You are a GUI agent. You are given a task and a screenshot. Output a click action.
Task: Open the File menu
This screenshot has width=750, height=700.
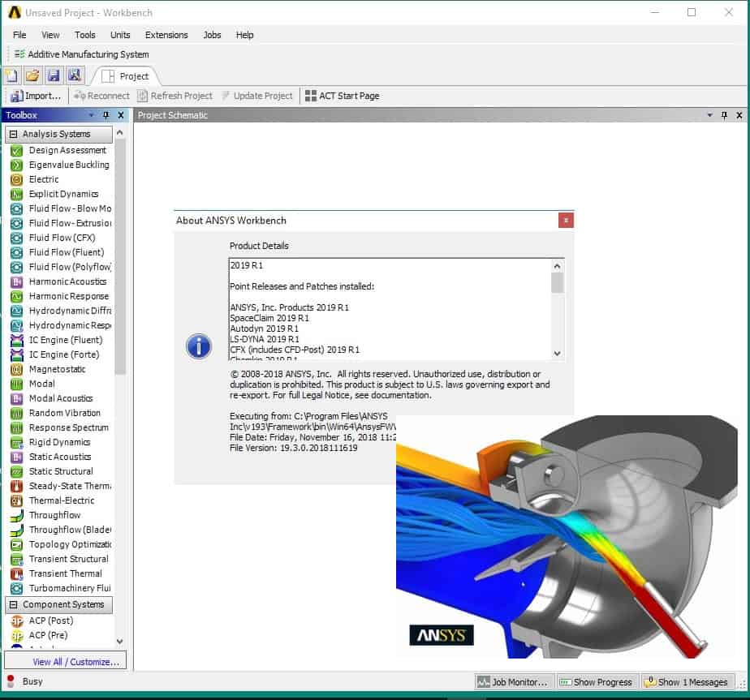(x=19, y=35)
